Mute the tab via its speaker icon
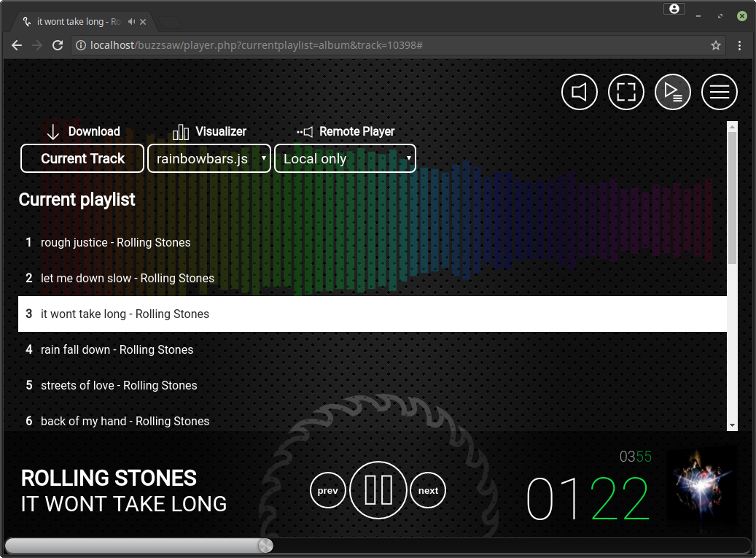This screenshot has height=558, width=756. point(132,22)
